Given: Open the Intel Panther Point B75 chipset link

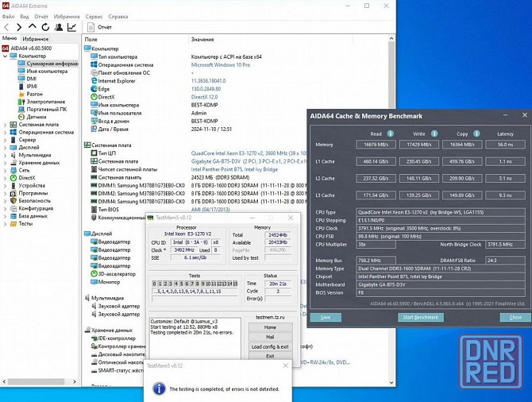Looking at the screenshot, I should 234,169.
